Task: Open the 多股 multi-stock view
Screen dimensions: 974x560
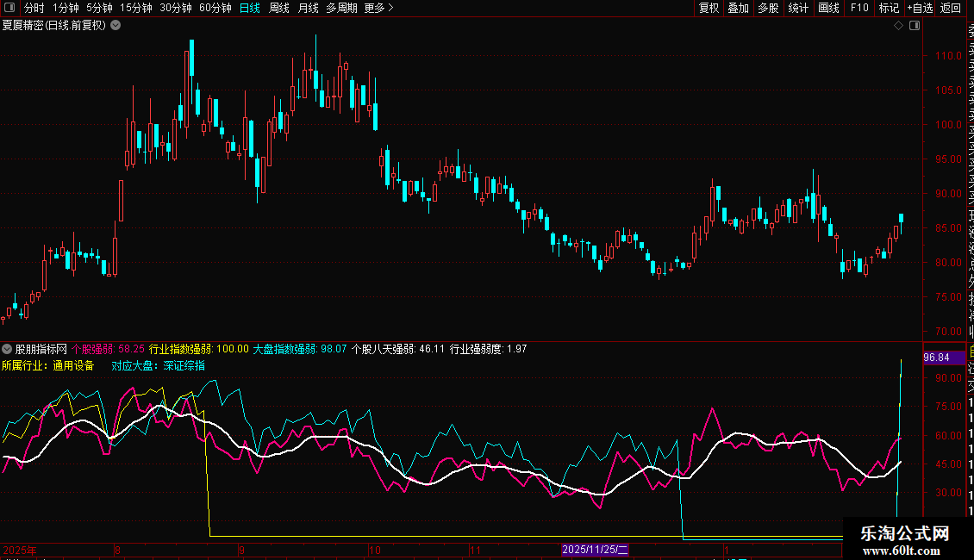Action: click(768, 9)
